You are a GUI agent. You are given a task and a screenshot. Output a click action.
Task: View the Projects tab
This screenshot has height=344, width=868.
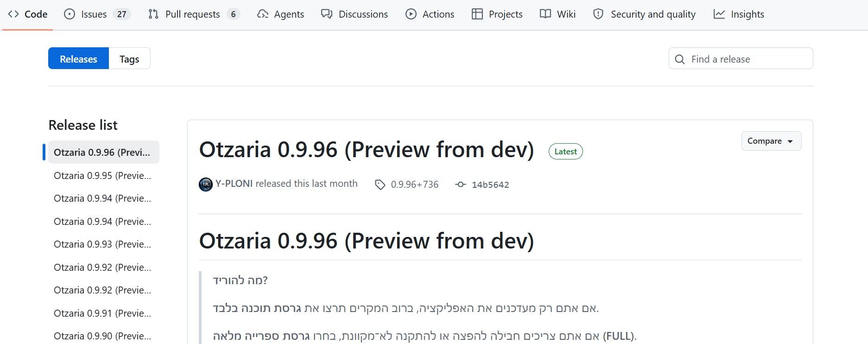[x=497, y=14]
